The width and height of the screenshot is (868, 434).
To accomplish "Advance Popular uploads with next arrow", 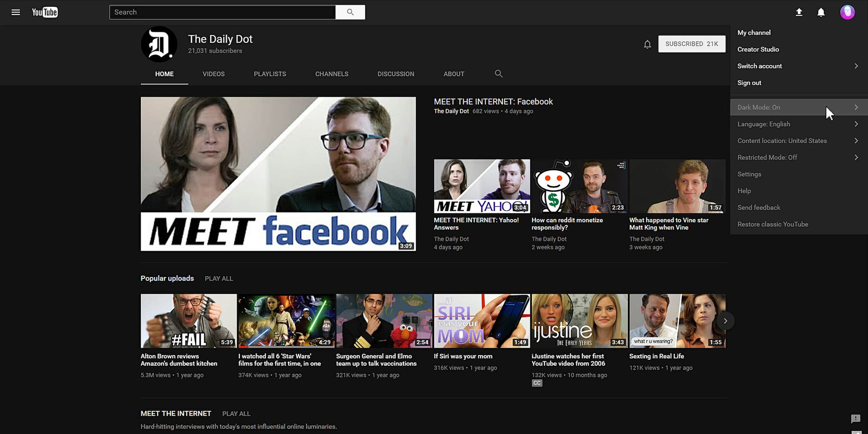I will click(725, 321).
